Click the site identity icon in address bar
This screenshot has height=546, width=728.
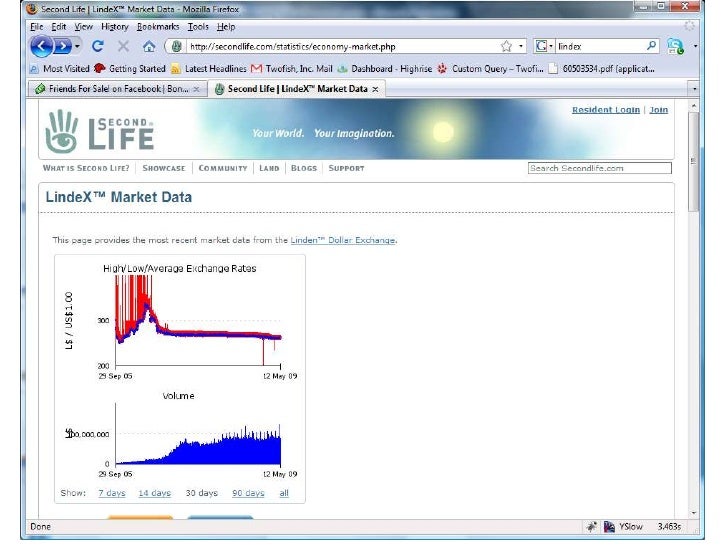(x=176, y=46)
